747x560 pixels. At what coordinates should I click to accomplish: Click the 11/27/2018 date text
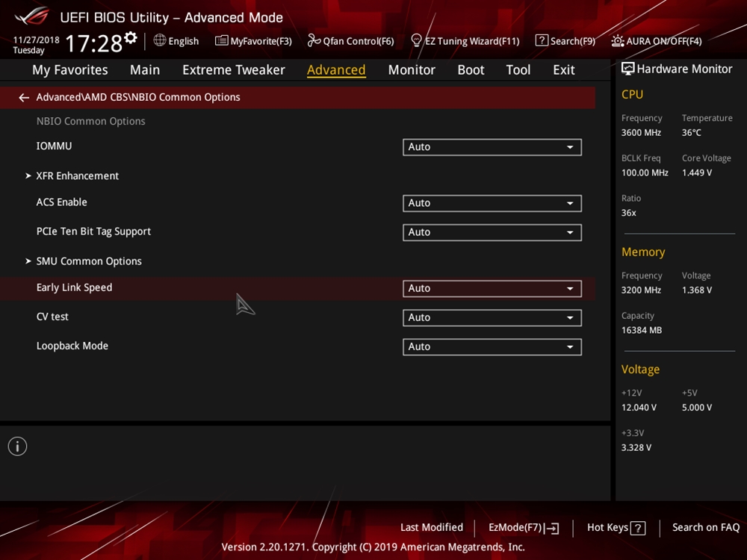[36, 40]
